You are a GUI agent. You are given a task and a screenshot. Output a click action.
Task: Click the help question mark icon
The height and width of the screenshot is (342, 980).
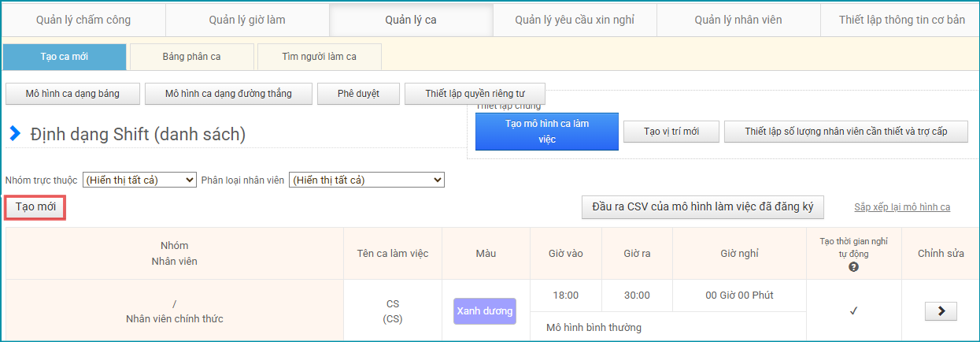point(853,267)
